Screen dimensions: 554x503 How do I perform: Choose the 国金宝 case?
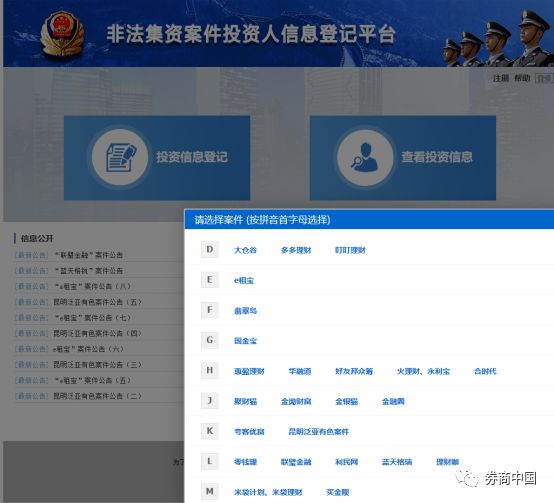tap(245, 341)
